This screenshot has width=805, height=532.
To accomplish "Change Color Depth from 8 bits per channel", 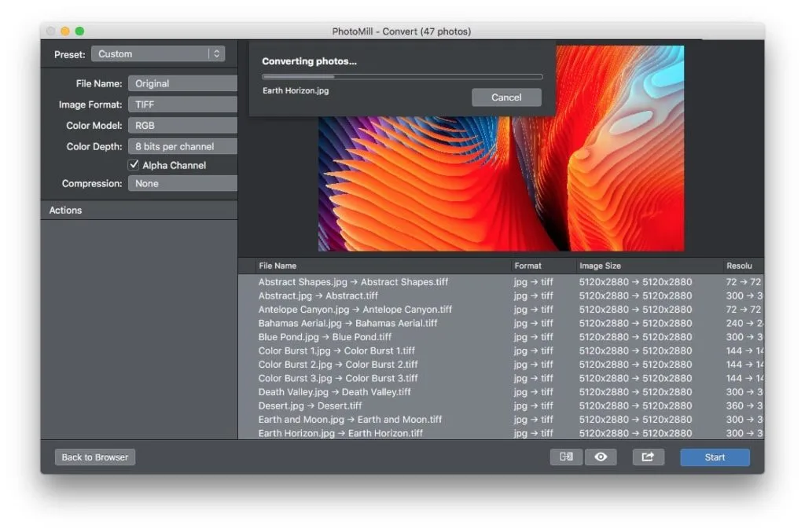I will [x=182, y=146].
